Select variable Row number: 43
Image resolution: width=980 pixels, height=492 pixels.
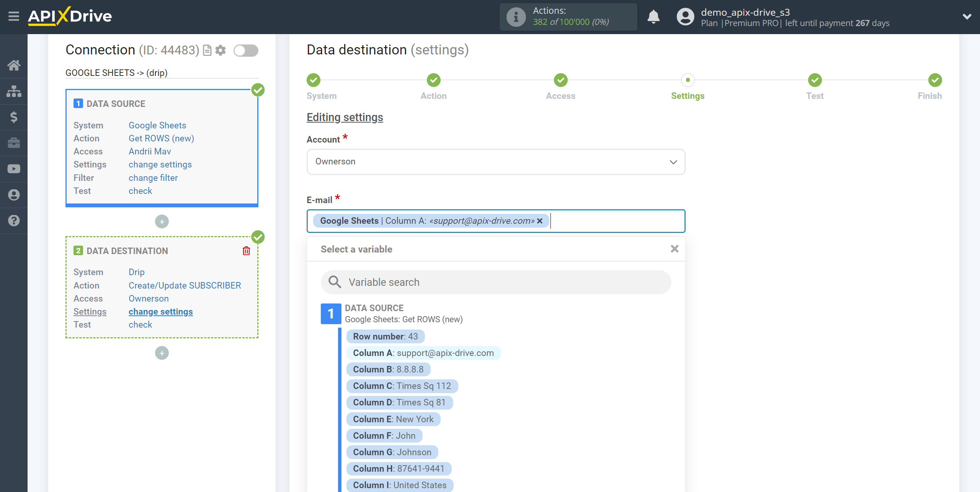pos(385,336)
